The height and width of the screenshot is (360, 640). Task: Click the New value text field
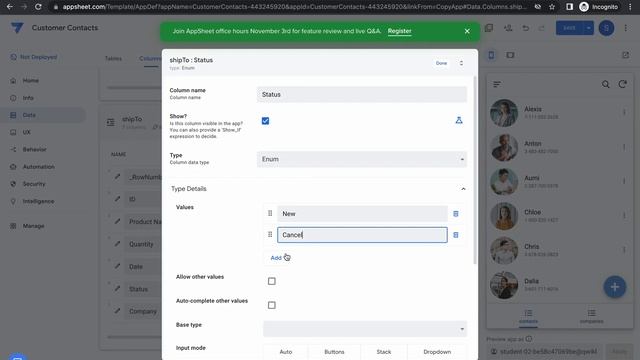(x=362, y=213)
